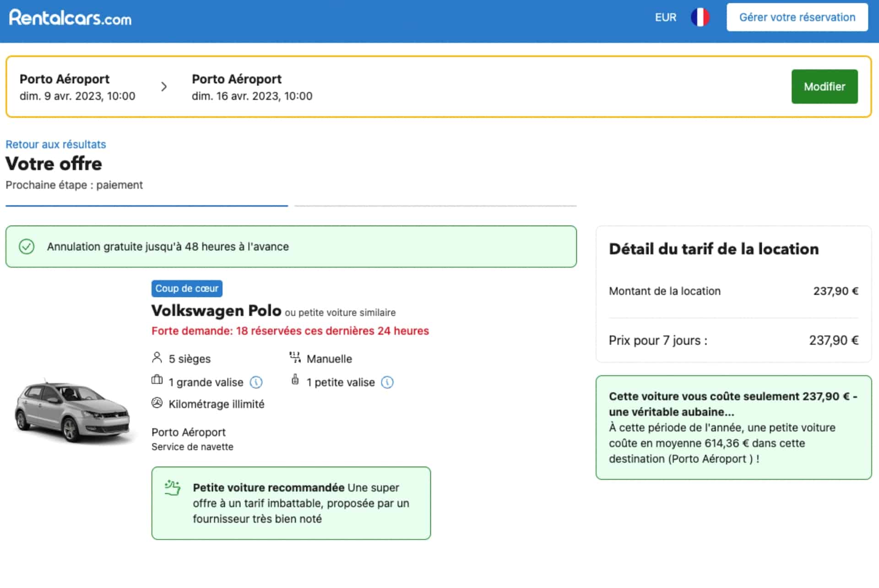Click the gearbox icon beside Manuelle
The height and width of the screenshot is (588, 879).
coord(295,357)
